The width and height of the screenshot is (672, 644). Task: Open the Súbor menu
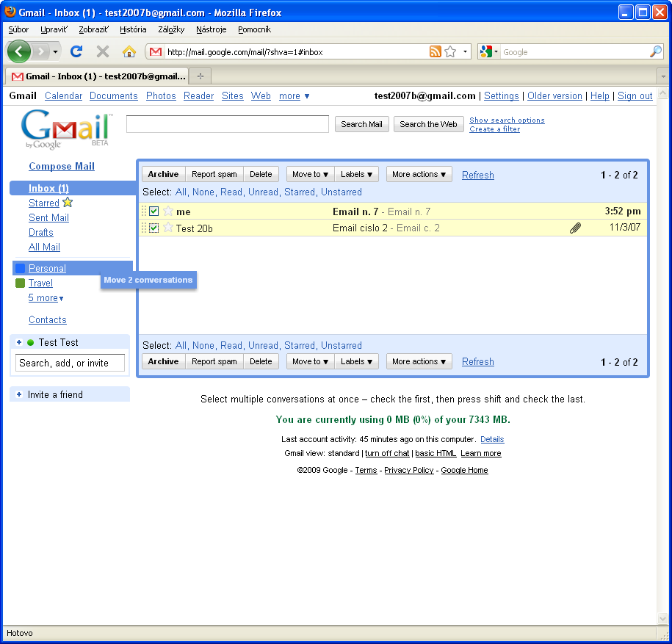[18, 29]
